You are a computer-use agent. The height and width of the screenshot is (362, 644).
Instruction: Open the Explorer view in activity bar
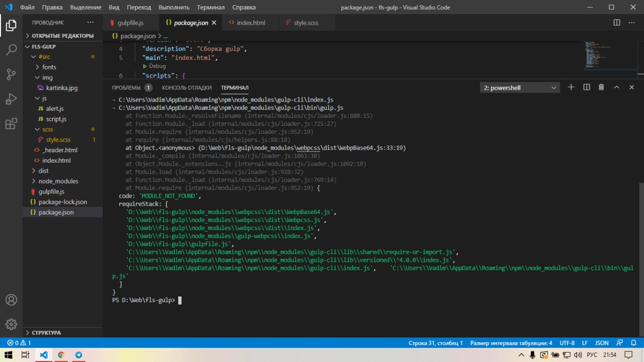11,26
